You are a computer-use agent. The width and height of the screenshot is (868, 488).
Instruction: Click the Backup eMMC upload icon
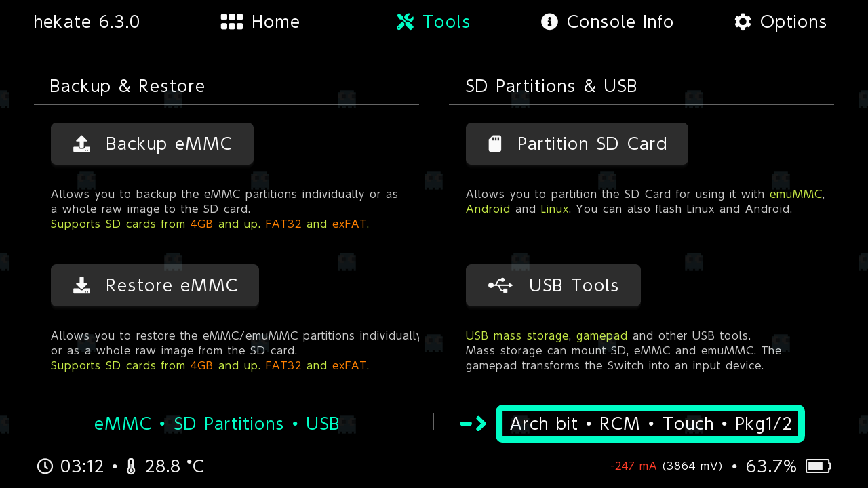81,144
